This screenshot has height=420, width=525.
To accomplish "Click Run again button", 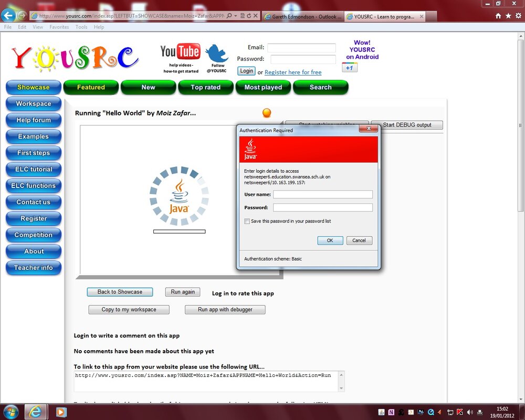I will tap(183, 292).
